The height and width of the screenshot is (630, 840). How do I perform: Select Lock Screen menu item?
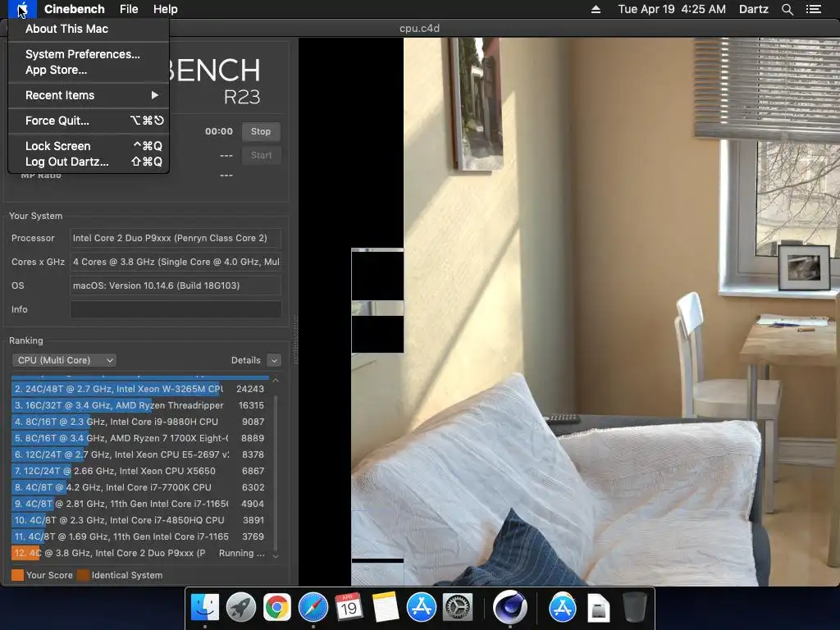(x=89, y=146)
